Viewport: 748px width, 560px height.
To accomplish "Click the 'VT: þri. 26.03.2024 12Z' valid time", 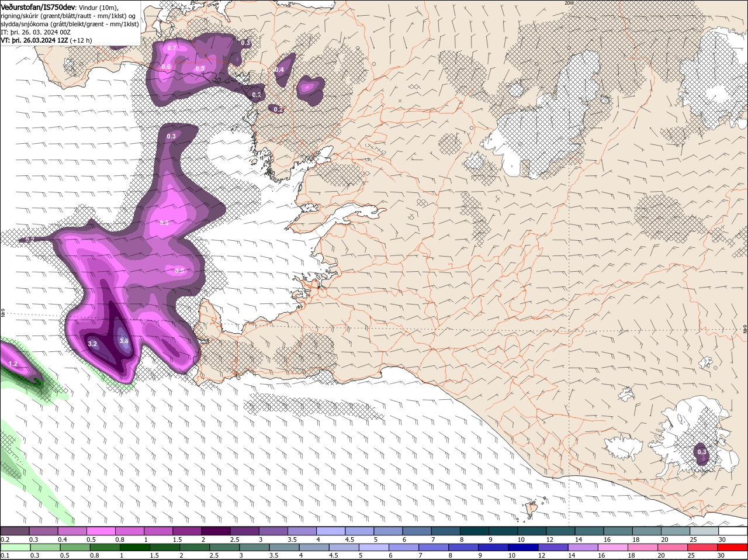I will click(34, 40).
